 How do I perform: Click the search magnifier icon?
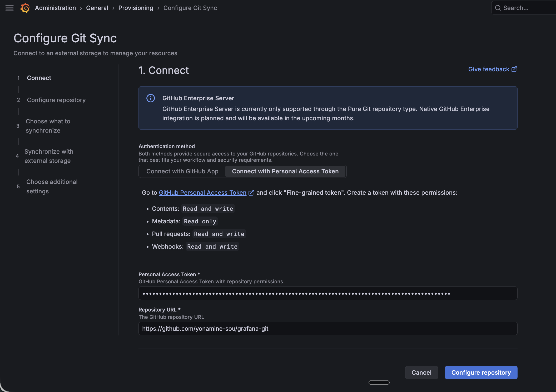498,8
